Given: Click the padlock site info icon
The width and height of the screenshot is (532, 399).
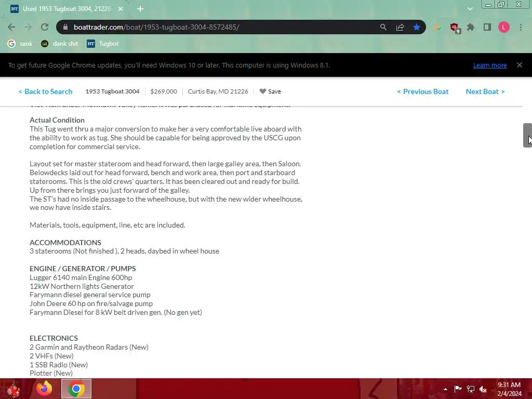Looking at the screenshot, I should [x=65, y=27].
